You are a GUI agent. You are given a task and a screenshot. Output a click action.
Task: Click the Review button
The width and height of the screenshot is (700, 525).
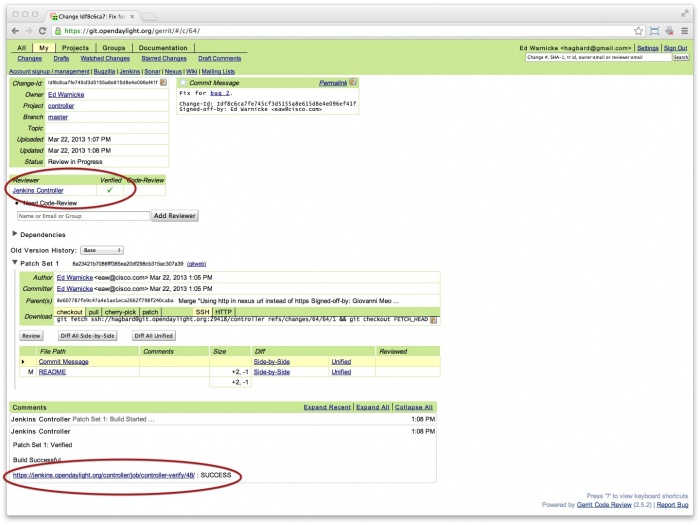coord(31,336)
